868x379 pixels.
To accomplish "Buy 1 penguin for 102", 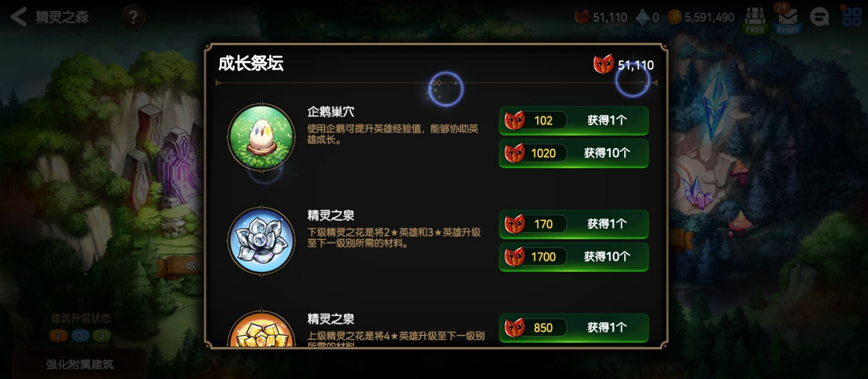I will (x=574, y=120).
